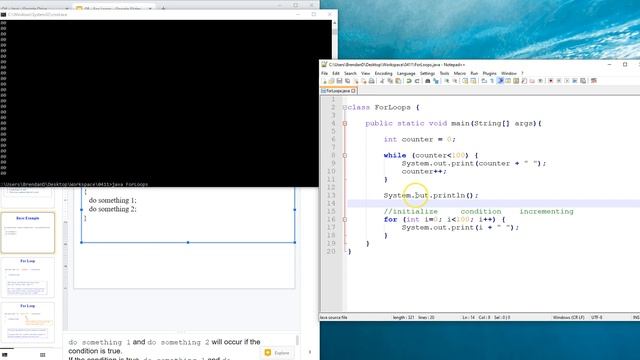This screenshot has width=640, height=360.
Task: Click the Stop Recording macro icon
Action: [x=558, y=81]
